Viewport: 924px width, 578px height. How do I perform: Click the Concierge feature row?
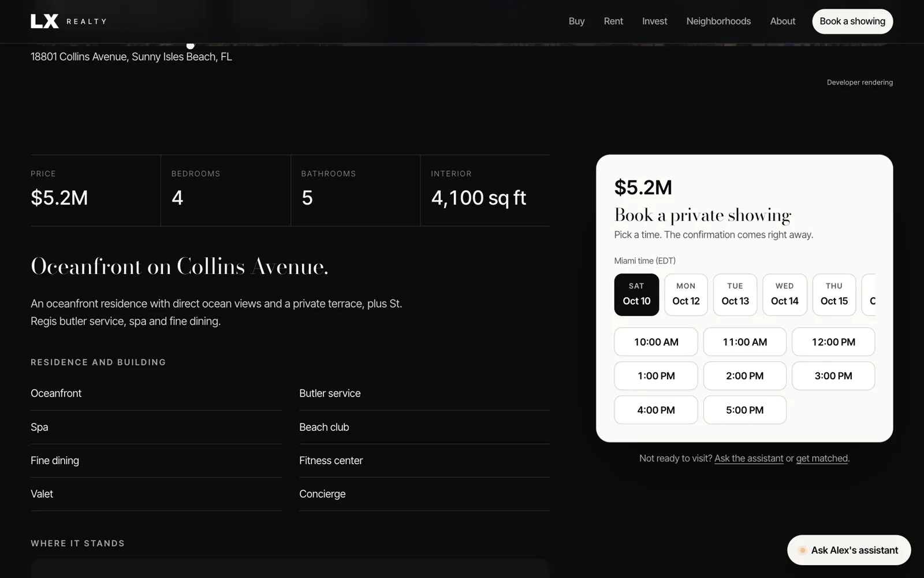point(424,494)
